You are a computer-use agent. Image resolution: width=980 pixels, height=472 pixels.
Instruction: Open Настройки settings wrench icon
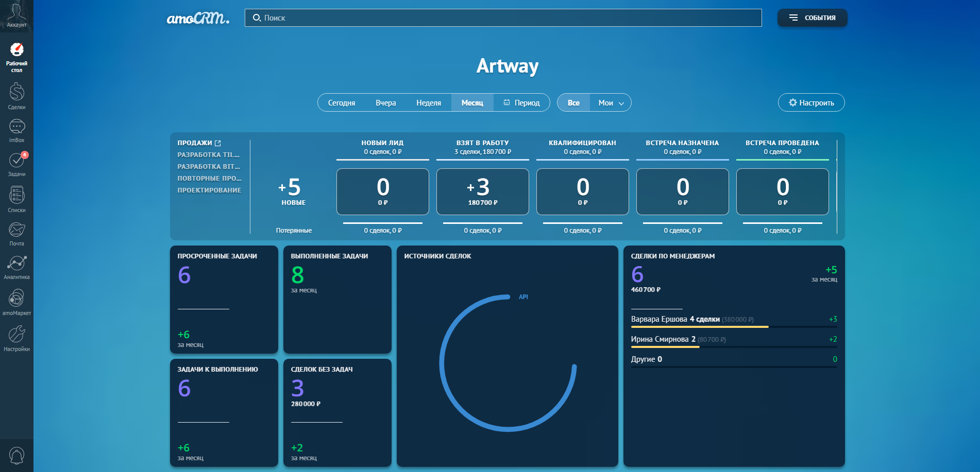pos(16,338)
